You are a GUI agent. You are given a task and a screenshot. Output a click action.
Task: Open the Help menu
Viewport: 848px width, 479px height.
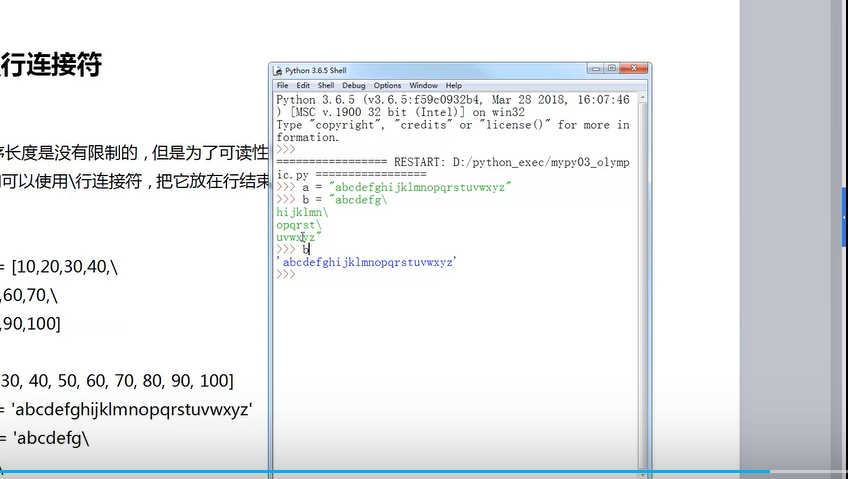[453, 85]
